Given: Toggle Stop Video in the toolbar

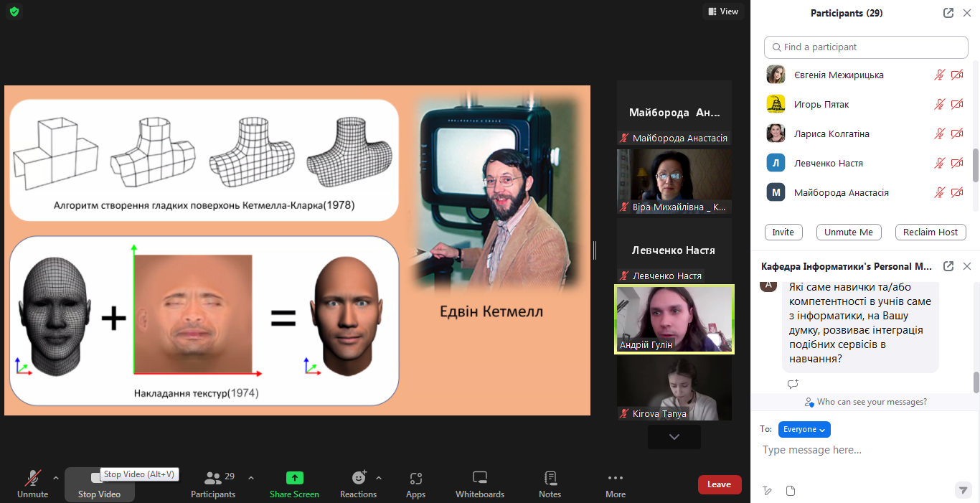Looking at the screenshot, I should click(x=99, y=484).
